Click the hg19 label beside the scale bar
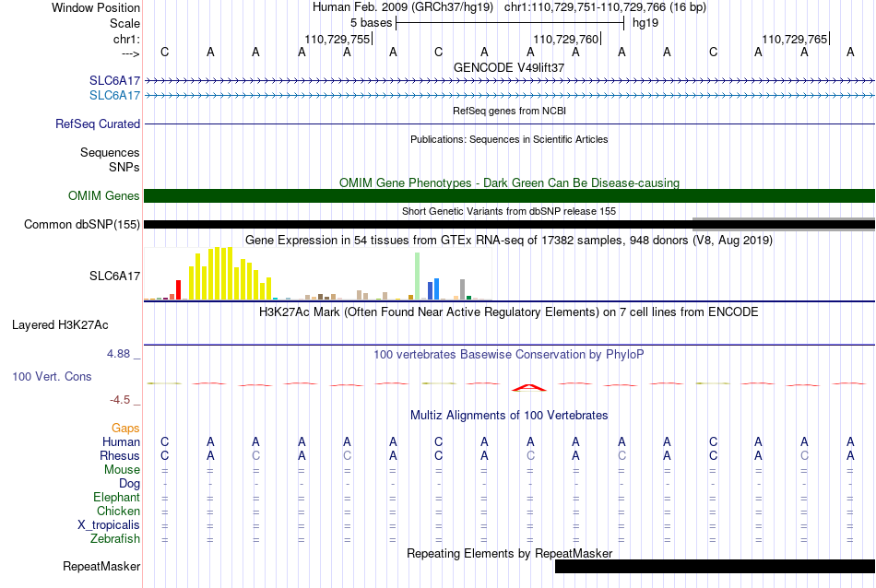 [x=645, y=23]
